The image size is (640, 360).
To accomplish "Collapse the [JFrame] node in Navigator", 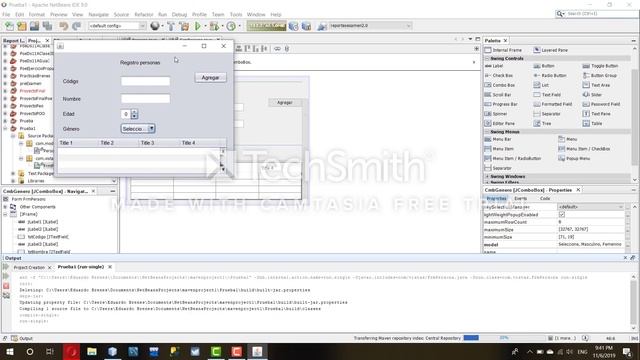I will 5,214.
